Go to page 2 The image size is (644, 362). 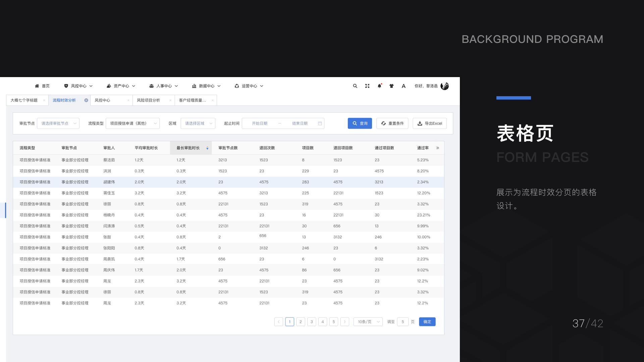coord(301,322)
